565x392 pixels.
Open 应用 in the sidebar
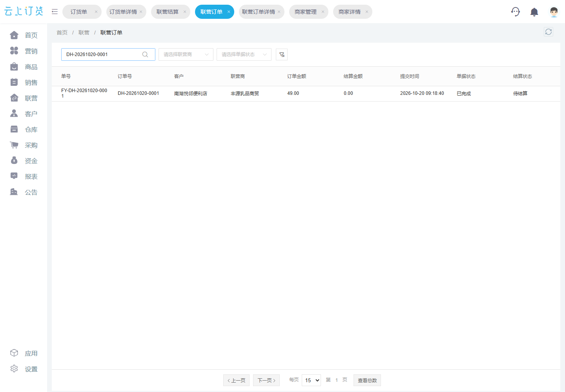coord(24,353)
